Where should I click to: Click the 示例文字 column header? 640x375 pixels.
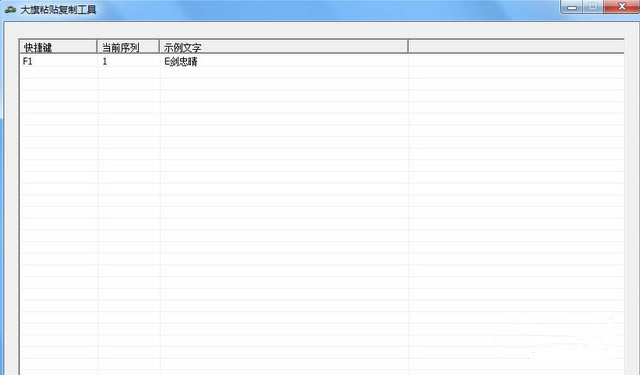click(x=283, y=47)
